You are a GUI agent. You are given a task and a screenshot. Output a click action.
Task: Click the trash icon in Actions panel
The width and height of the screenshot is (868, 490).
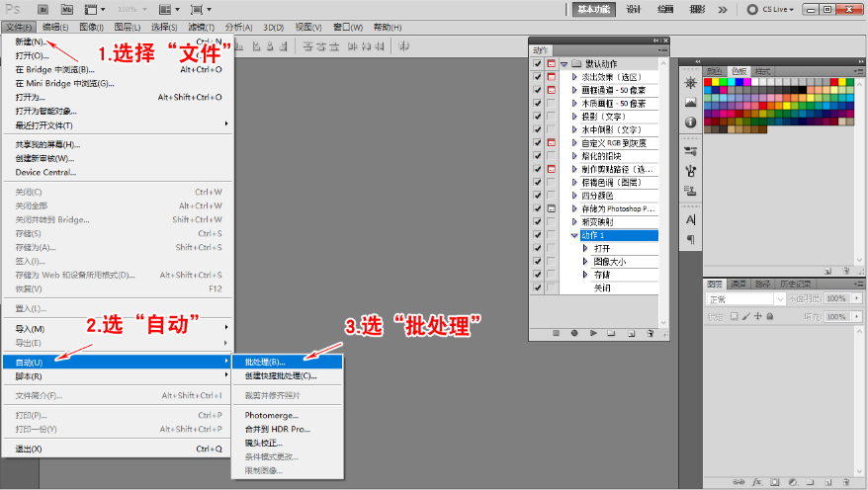(x=649, y=333)
